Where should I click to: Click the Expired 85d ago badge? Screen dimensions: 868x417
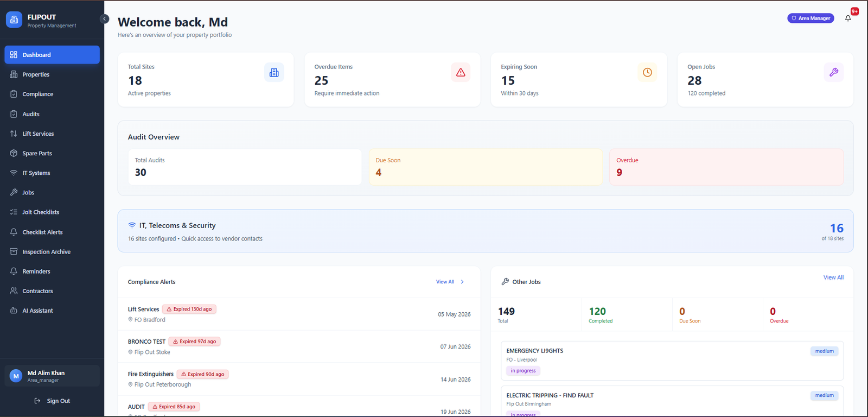[x=174, y=407]
